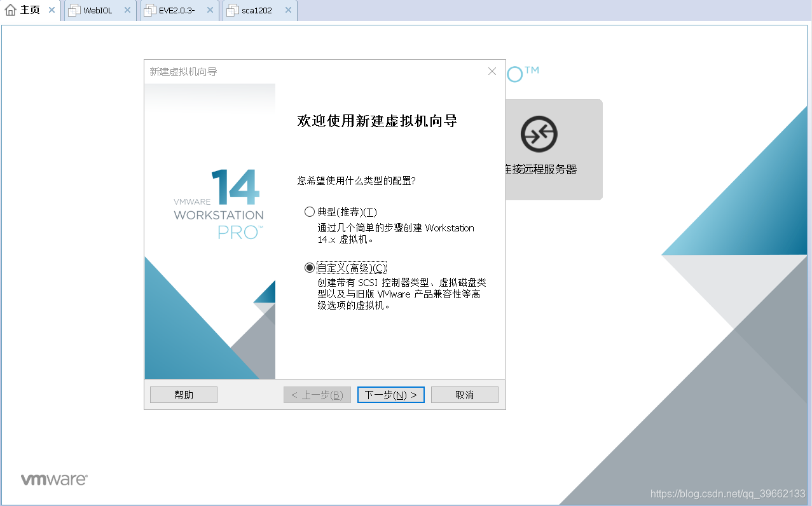Screen dimensions: 812x506
Task: Close the sca1202 tab
Action: point(288,10)
